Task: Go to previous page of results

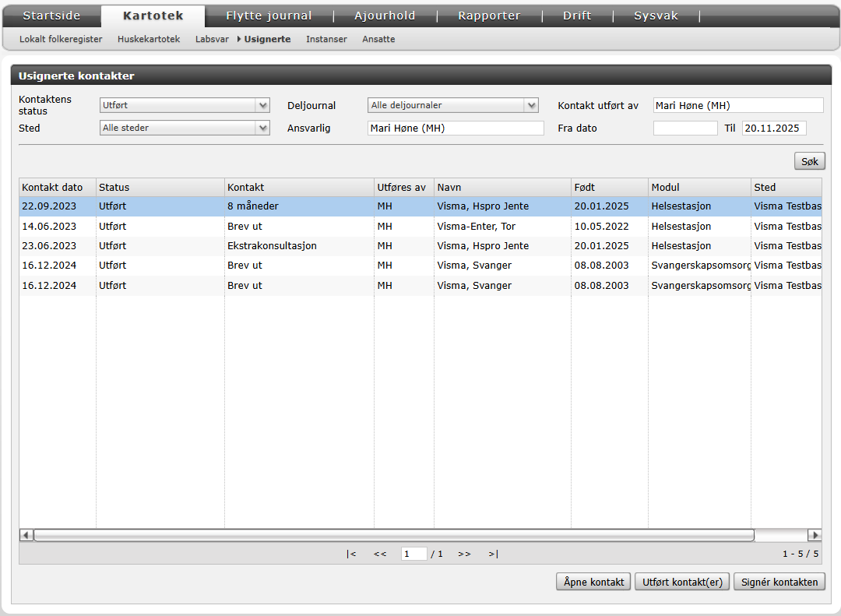Action: [x=380, y=554]
